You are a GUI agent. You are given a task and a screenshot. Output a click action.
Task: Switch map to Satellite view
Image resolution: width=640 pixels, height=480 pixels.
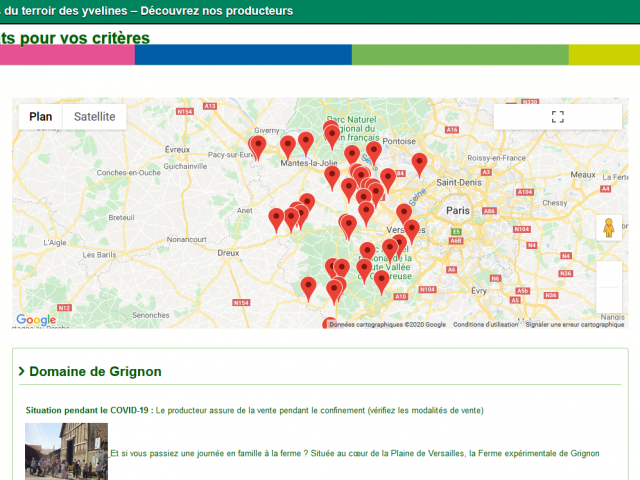point(94,117)
